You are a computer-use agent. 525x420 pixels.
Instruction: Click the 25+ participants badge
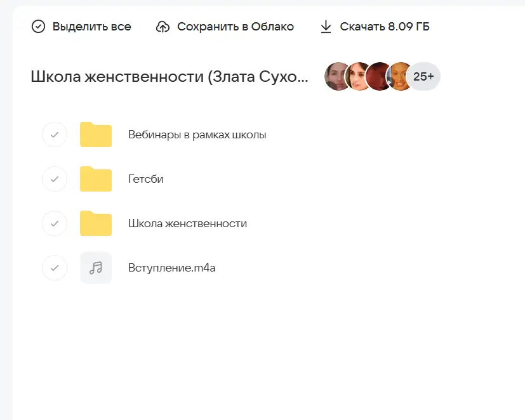click(422, 76)
